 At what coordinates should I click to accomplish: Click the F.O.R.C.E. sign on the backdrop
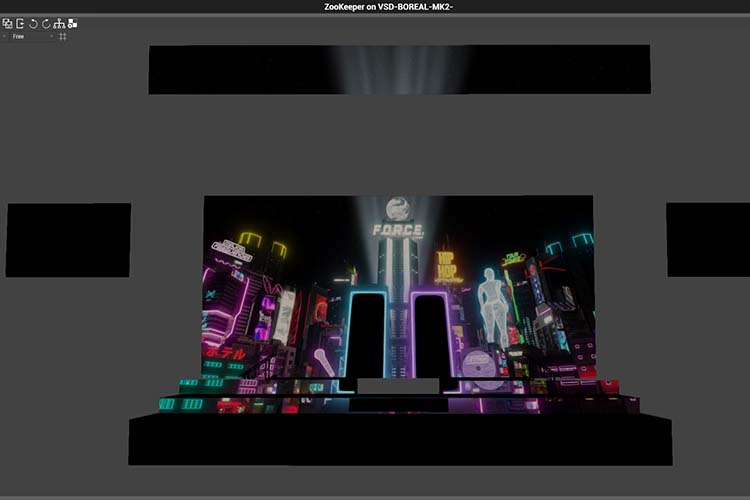[x=398, y=231]
